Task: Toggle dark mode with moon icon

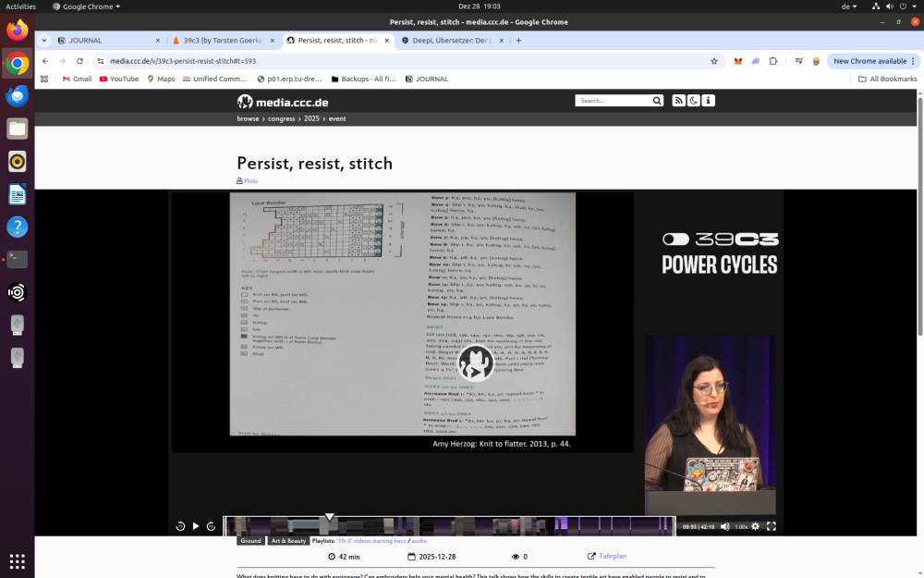Action: click(694, 101)
